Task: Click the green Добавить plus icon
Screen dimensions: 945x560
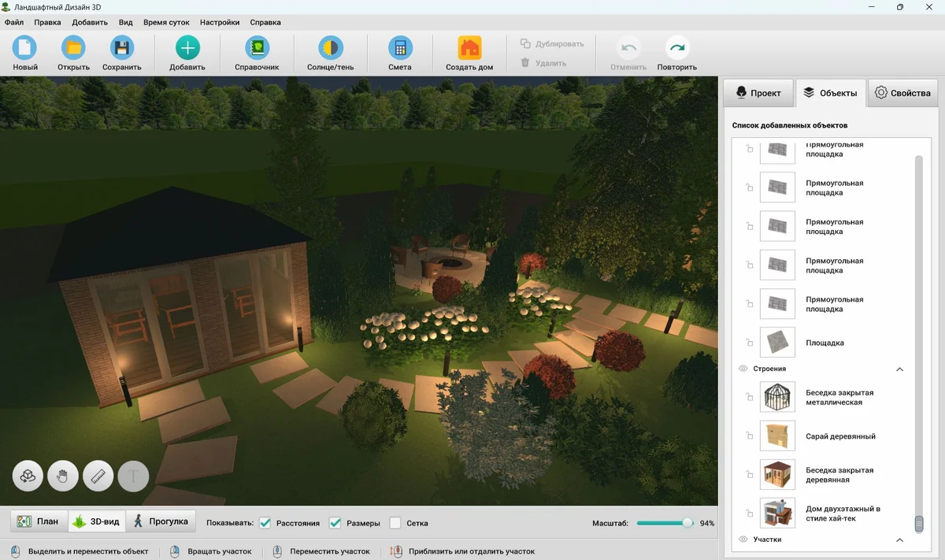Action: click(187, 49)
